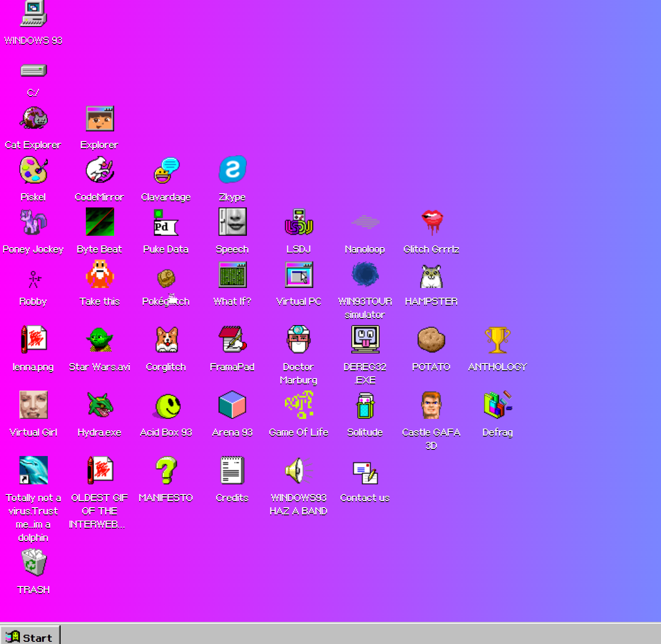The width and height of the screenshot is (661, 644).
Task: Launch Corglitch corgi icon
Action: [x=167, y=340]
